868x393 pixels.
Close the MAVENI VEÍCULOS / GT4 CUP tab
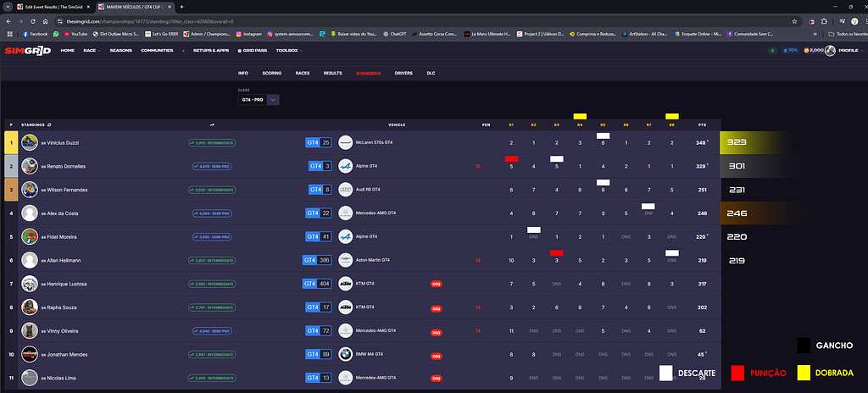(x=171, y=7)
